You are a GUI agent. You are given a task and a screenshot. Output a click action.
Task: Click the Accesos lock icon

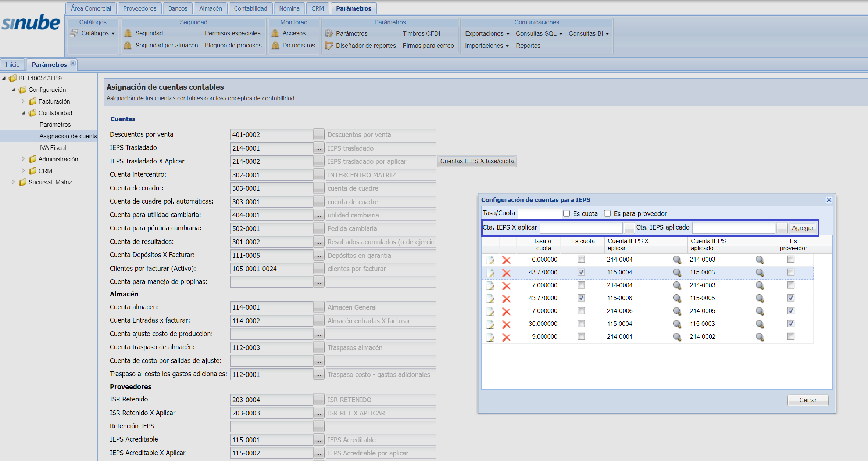click(x=275, y=33)
